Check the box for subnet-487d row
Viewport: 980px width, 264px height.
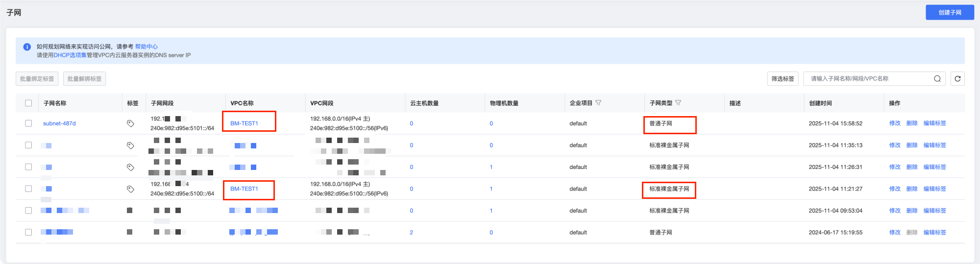pos(28,123)
